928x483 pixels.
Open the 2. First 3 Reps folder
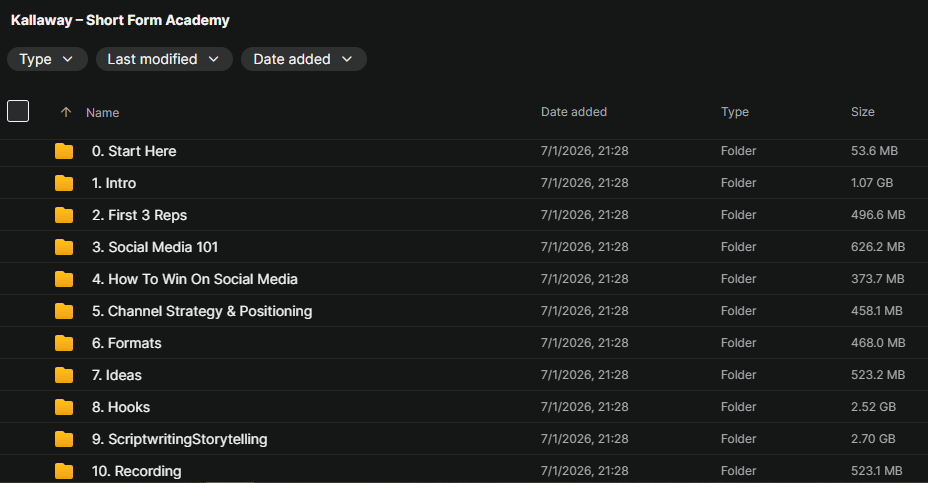tap(139, 215)
